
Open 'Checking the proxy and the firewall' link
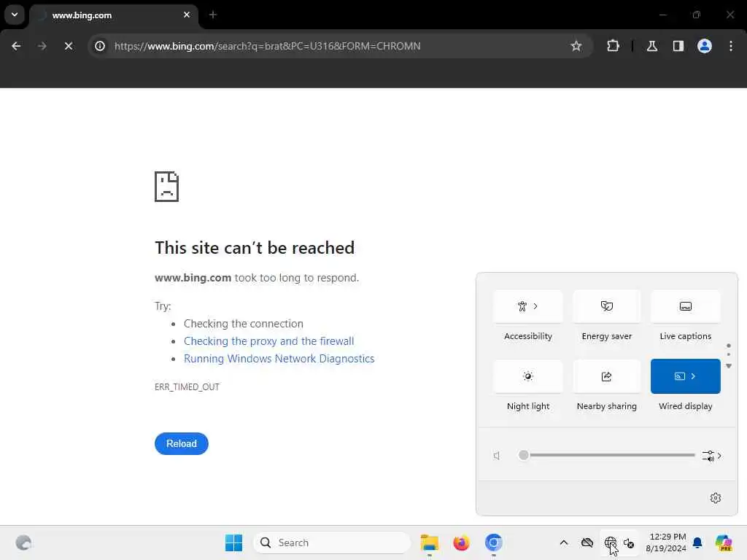point(268,341)
